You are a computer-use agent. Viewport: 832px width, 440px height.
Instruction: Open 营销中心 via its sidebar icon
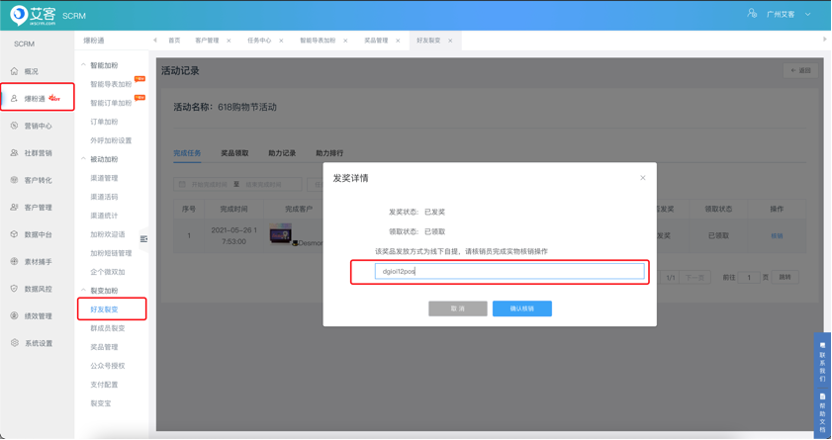tap(14, 126)
